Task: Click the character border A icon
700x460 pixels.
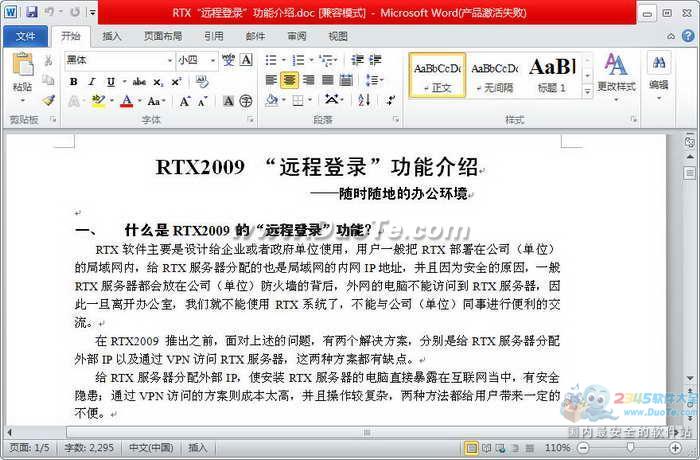Action: click(246, 60)
